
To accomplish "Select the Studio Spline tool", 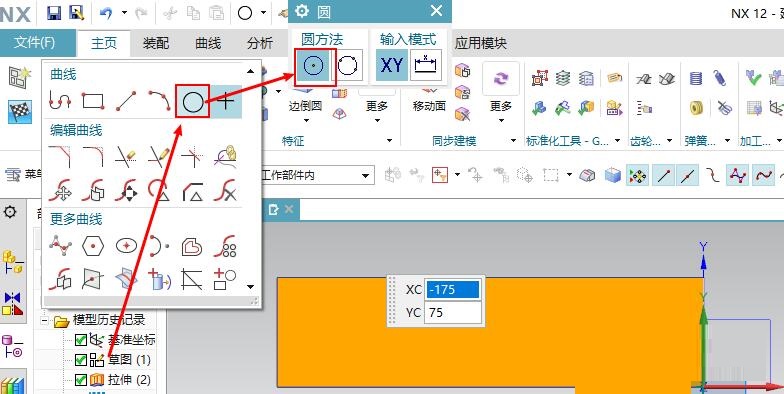I will (x=60, y=246).
